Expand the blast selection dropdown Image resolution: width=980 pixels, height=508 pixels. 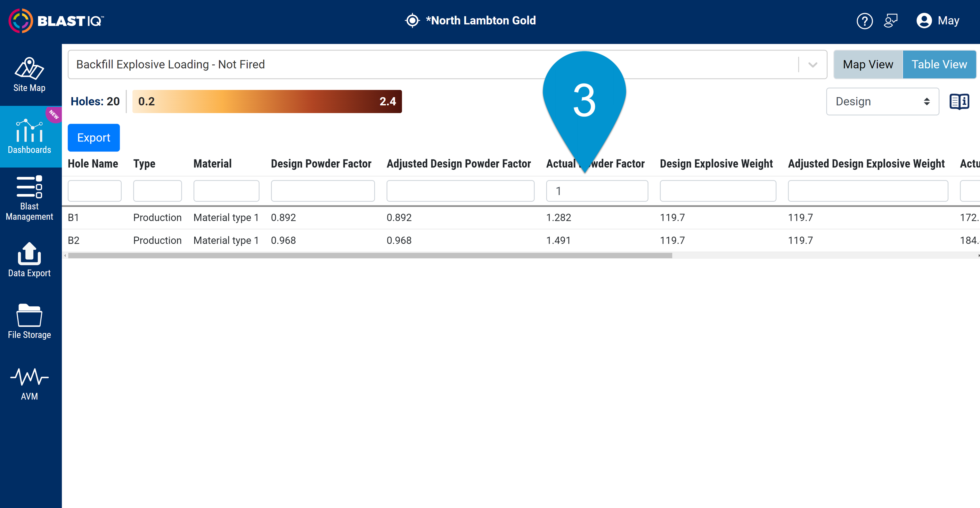point(813,64)
